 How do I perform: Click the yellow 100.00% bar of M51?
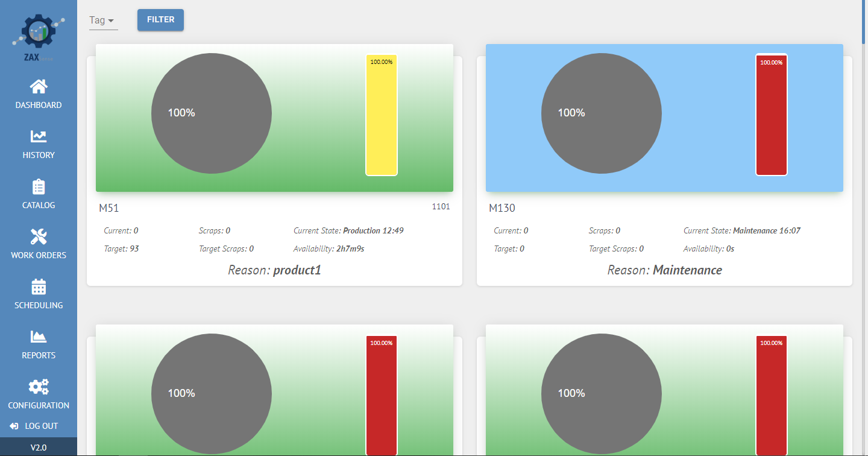(382, 115)
